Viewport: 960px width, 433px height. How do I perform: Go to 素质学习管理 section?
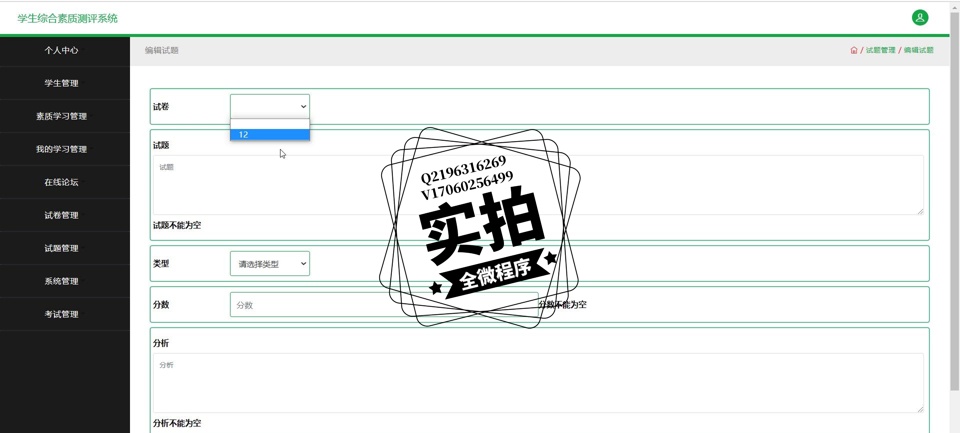click(62, 116)
